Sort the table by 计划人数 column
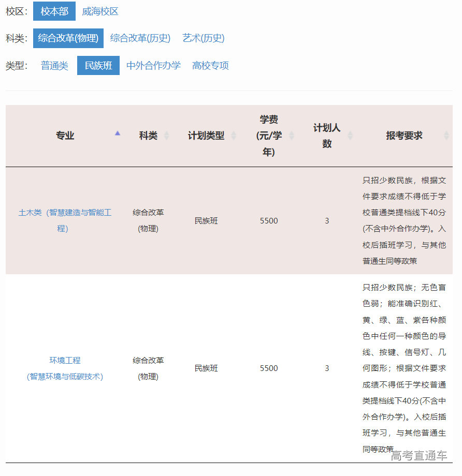 pos(352,136)
